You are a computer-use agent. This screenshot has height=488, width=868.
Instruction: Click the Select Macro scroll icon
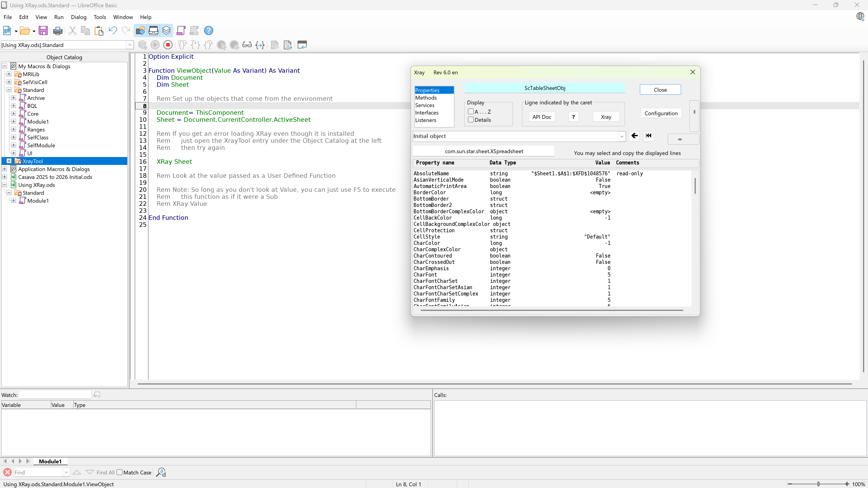[181, 31]
